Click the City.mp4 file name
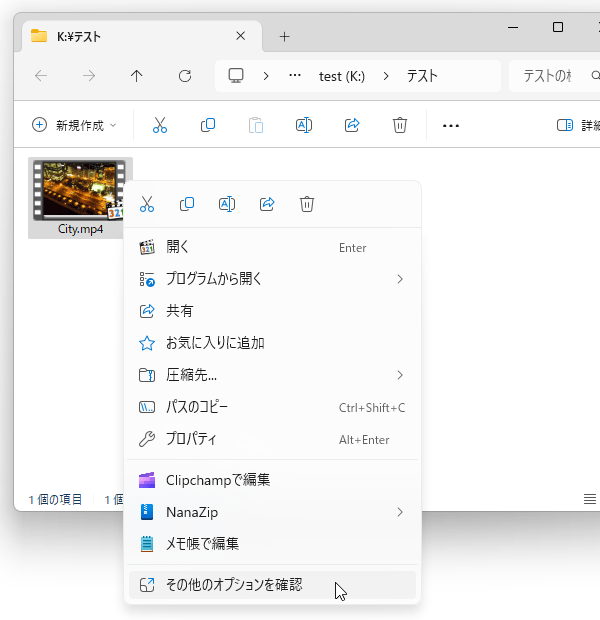 click(x=80, y=229)
